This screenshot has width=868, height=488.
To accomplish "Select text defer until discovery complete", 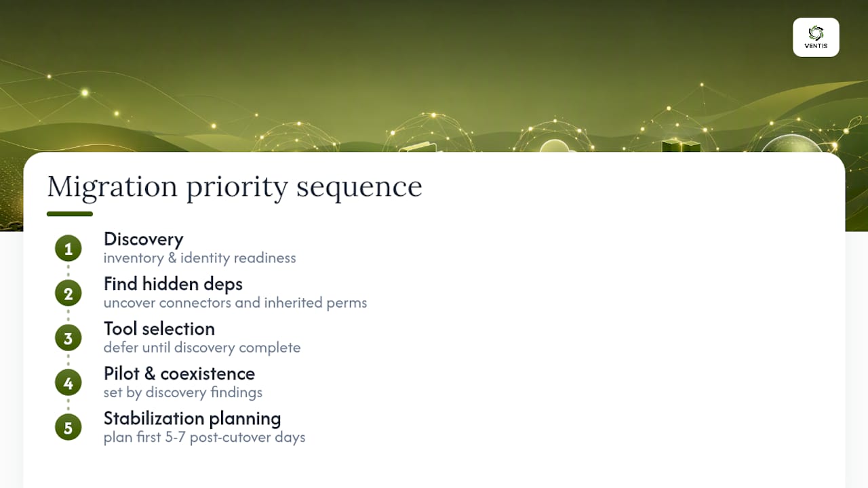I will (202, 348).
